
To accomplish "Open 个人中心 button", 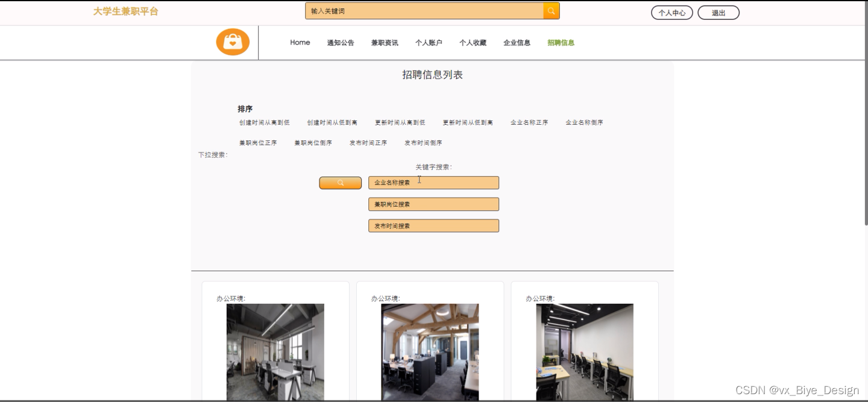I will click(672, 13).
